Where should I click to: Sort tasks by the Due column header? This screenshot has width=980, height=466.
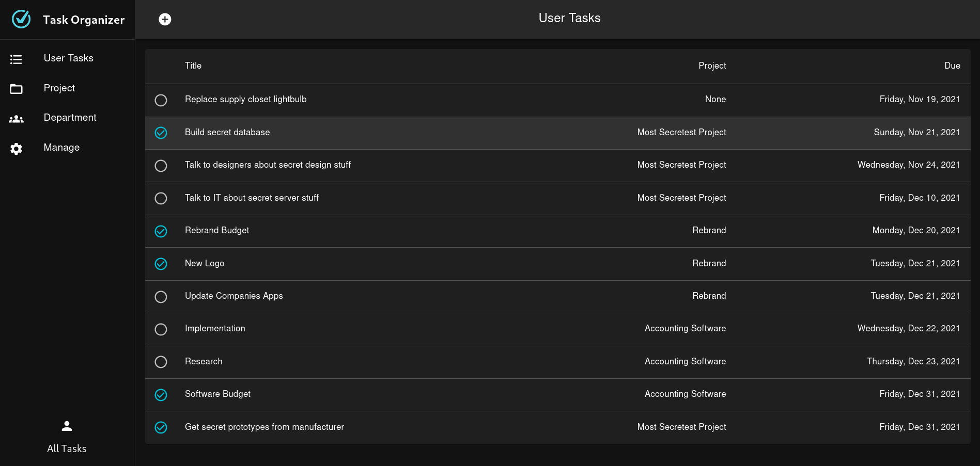pyautogui.click(x=952, y=66)
